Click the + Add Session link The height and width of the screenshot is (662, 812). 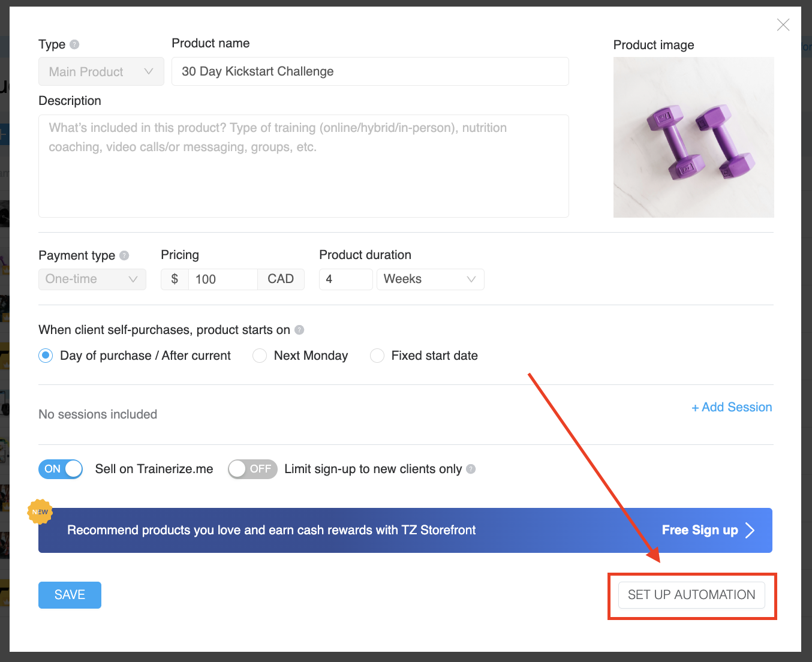732,407
